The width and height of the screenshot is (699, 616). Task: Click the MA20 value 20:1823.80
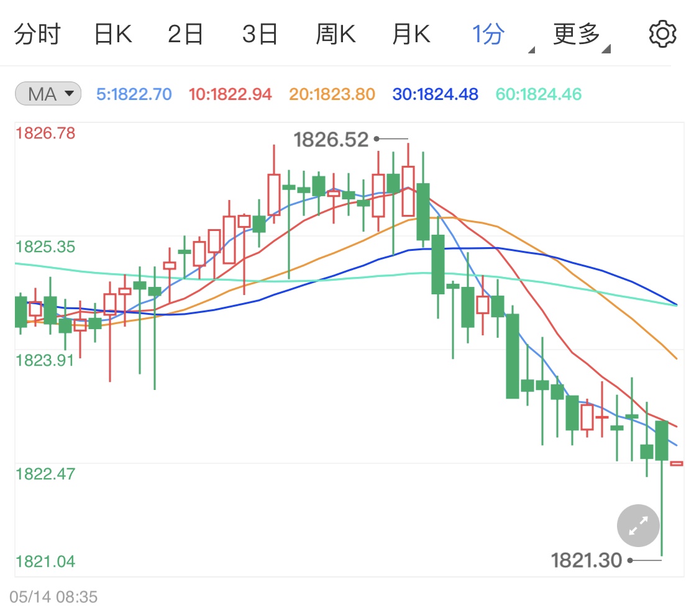pyautogui.click(x=332, y=94)
